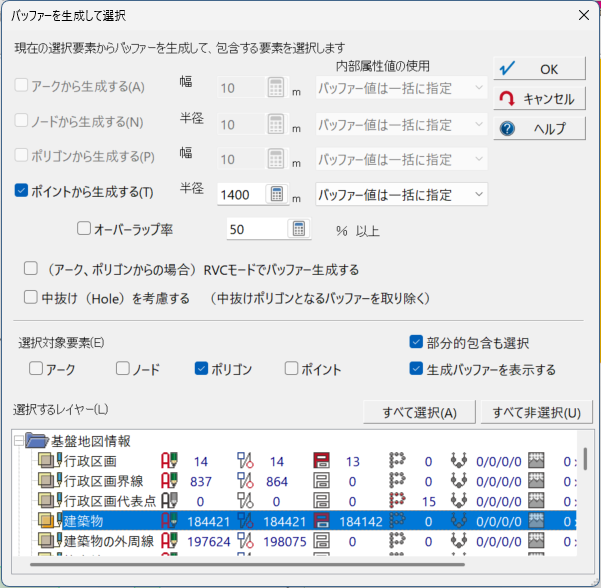Click node count 198075 in 建築物の外周線 row
This screenshot has width=601, height=588.
coord(285,542)
